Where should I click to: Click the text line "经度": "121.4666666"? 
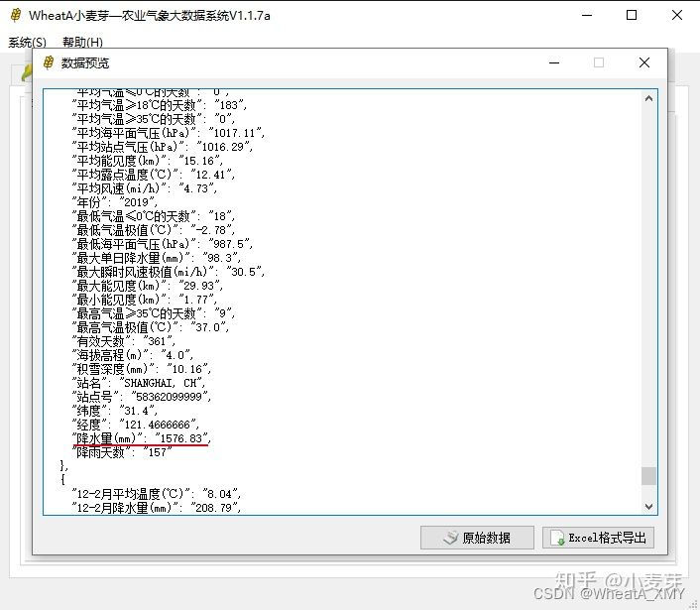(136, 425)
